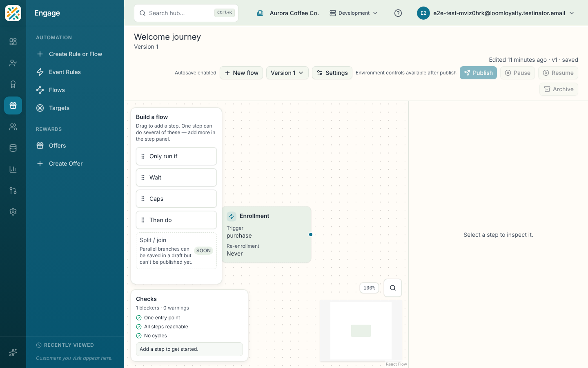
Task: Open Create Rule or Flow
Action: [x=75, y=54]
